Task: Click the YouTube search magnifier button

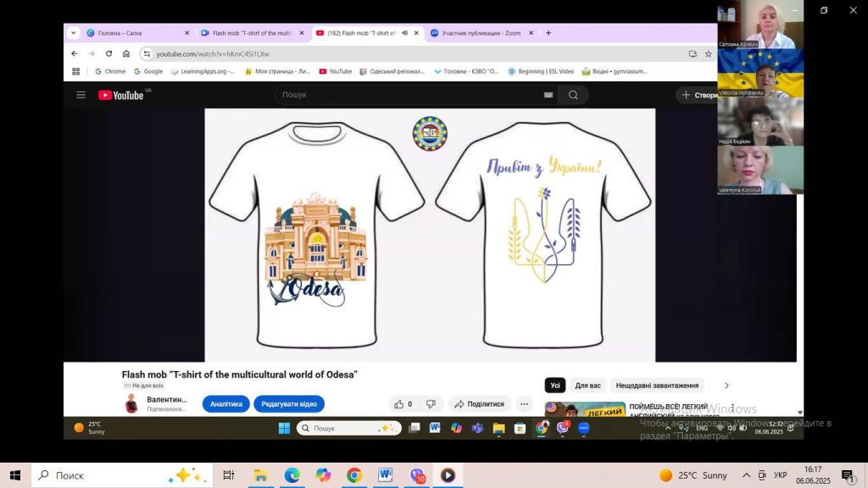Action: 574,95
